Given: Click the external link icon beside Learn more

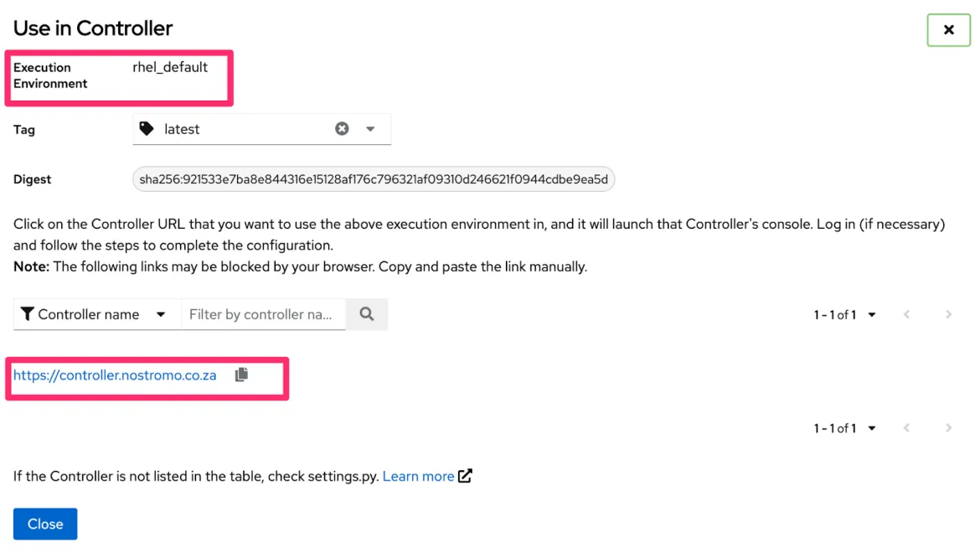Looking at the screenshot, I should [x=465, y=476].
